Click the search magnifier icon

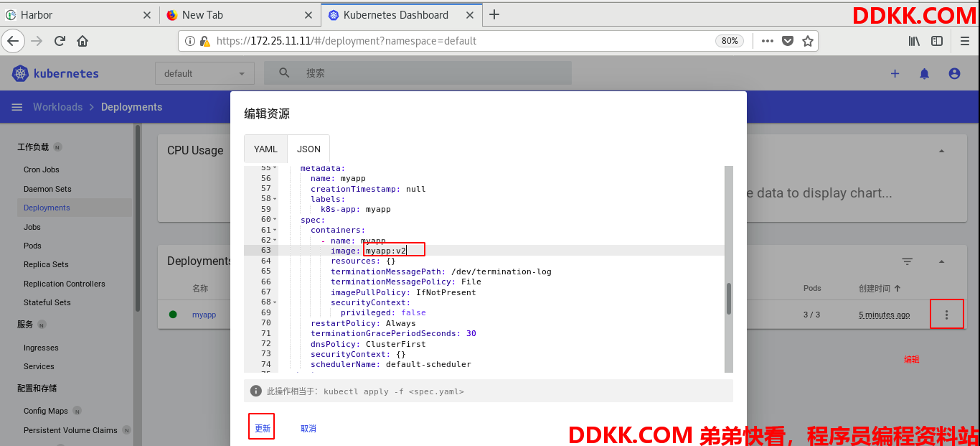coord(285,73)
